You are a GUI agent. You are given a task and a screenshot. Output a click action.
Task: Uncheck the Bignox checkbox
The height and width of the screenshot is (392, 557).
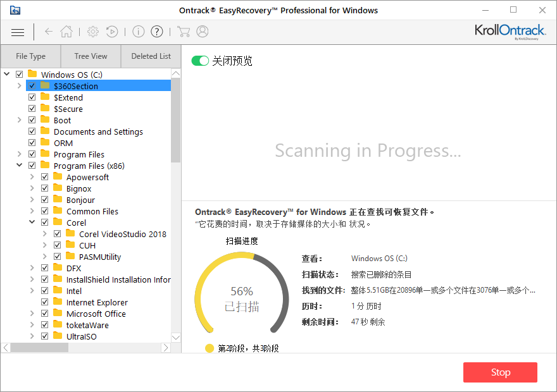tap(45, 188)
